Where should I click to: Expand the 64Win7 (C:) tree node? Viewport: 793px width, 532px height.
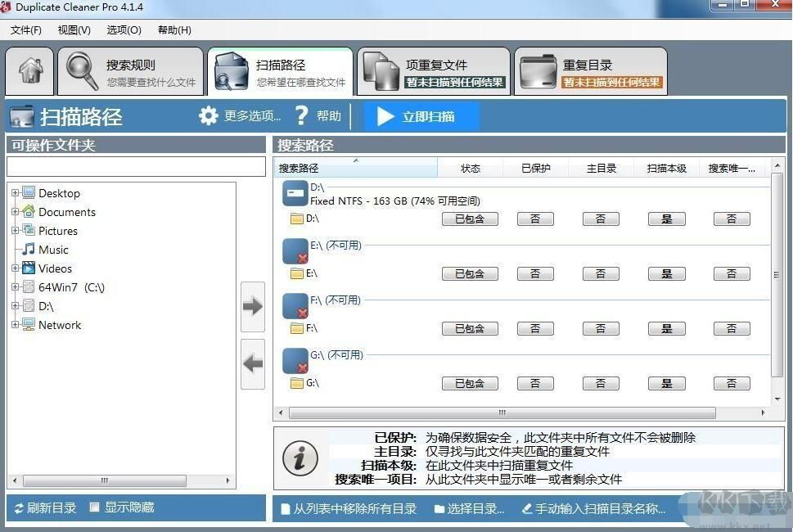16,287
